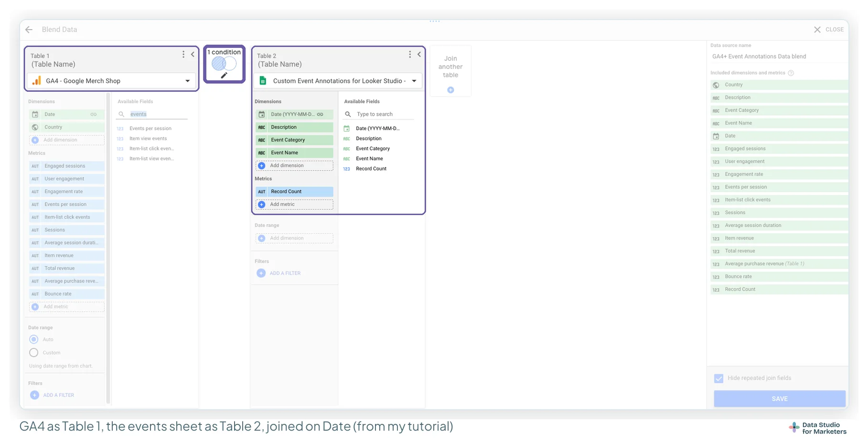This screenshot has width=868, height=445.
Task: Edit the join condition pencil icon
Action: (224, 76)
